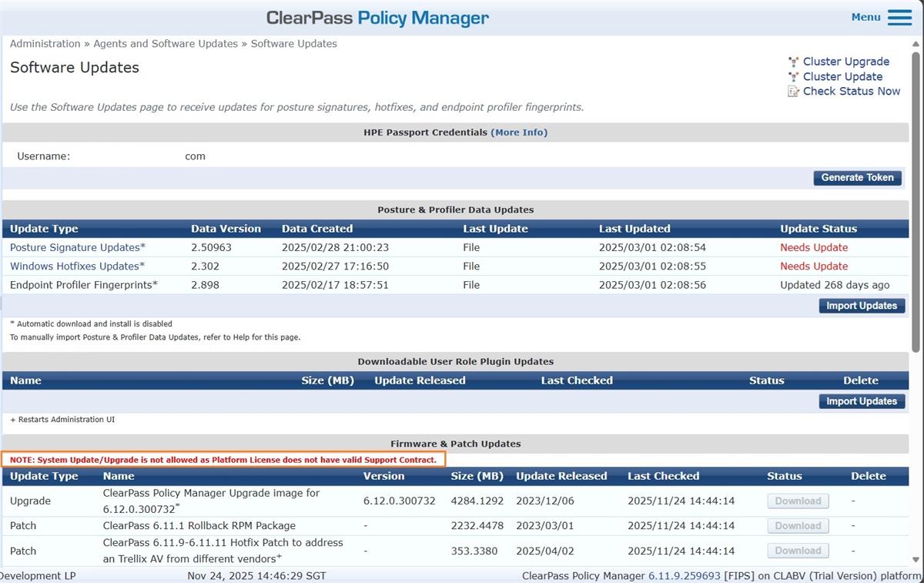
Task: Click data version 2.302
Action: click(x=205, y=266)
